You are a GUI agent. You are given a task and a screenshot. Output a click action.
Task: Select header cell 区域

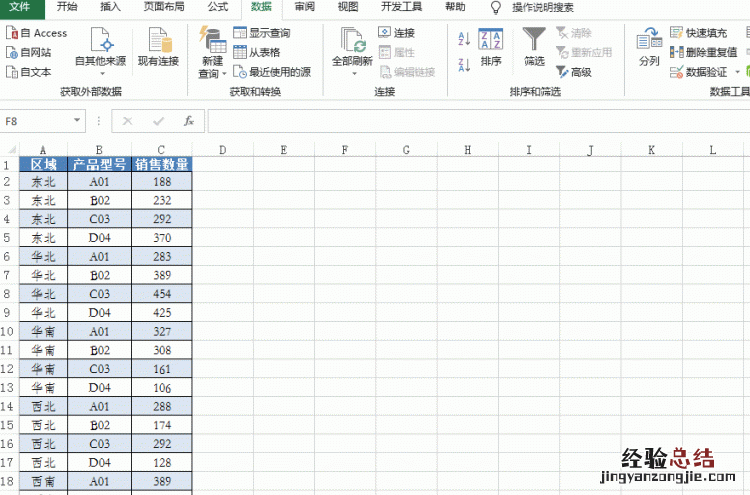click(x=44, y=165)
